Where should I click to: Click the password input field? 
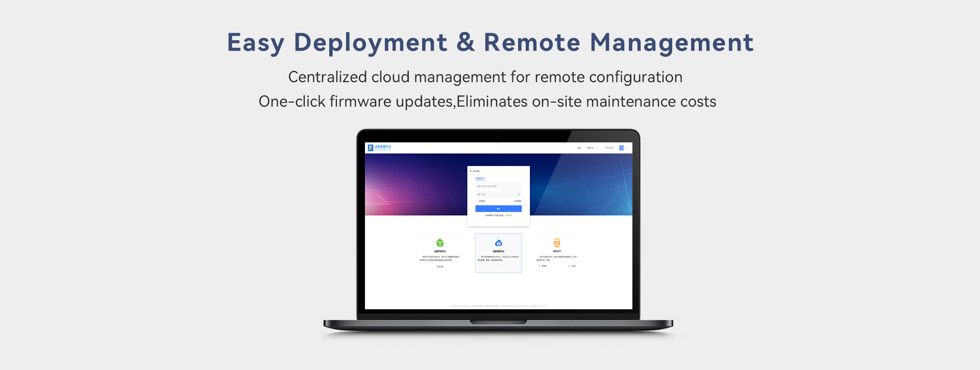point(495,194)
